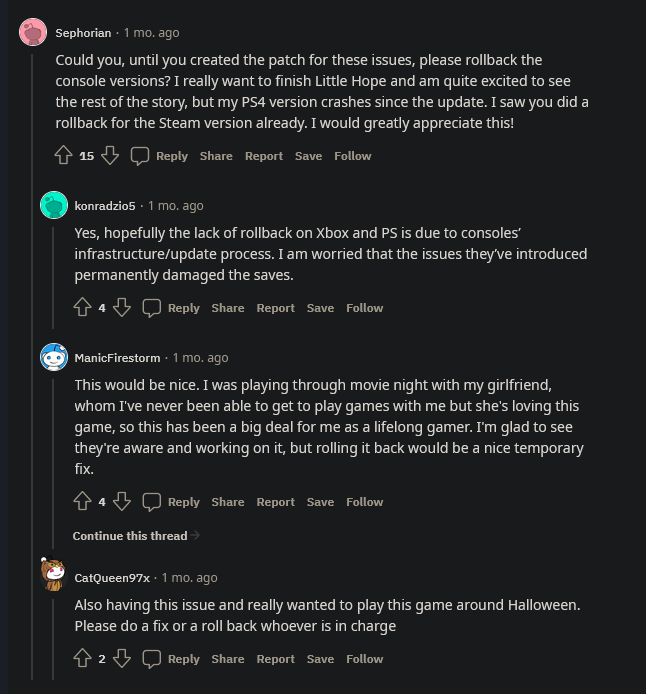Viewport: 646px width, 694px height.
Task: Follow Sephorian's comment
Action: pyautogui.click(x=353, y=156)
